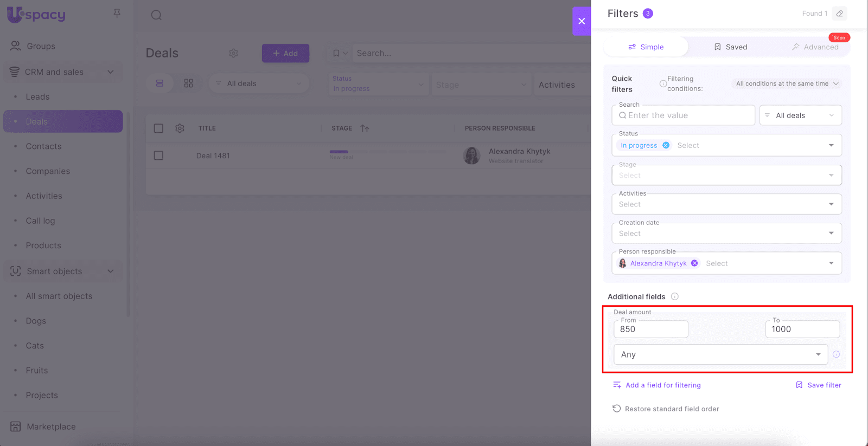
Task: Click the Additional fields info icon
Action: [x=674, y=296]
